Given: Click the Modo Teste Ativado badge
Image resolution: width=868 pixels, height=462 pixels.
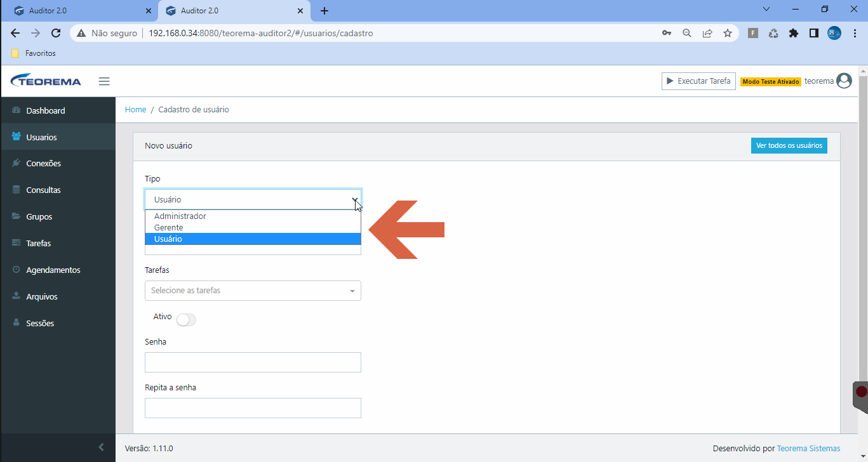Looking at the screenshot, I should (x=771, y=82).
